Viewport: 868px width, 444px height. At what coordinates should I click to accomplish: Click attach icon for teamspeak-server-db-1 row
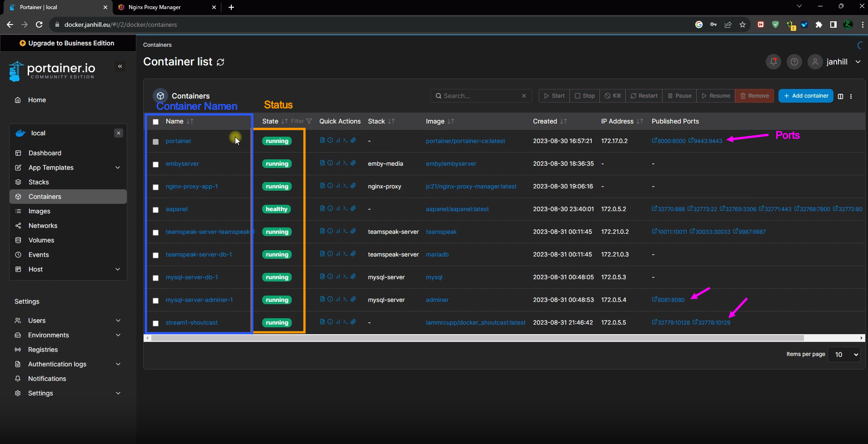[x=353, y=254]
